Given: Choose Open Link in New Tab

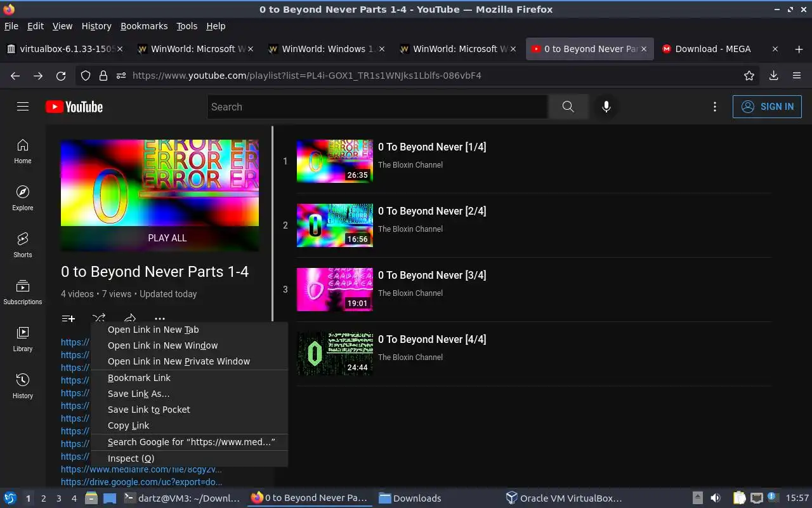Looking at the screenshot, I should 189,330.
